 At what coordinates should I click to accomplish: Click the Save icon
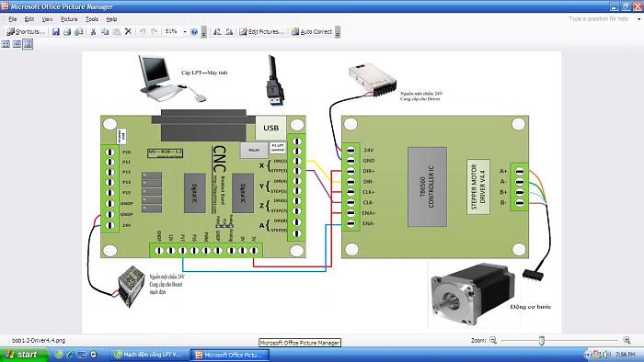click(56, 31)
